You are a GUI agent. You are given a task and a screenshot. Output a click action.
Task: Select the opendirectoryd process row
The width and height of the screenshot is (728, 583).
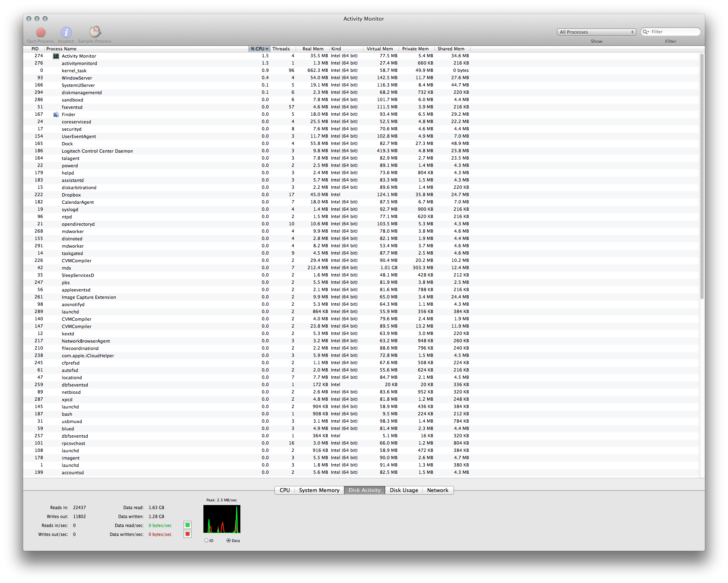361,224
